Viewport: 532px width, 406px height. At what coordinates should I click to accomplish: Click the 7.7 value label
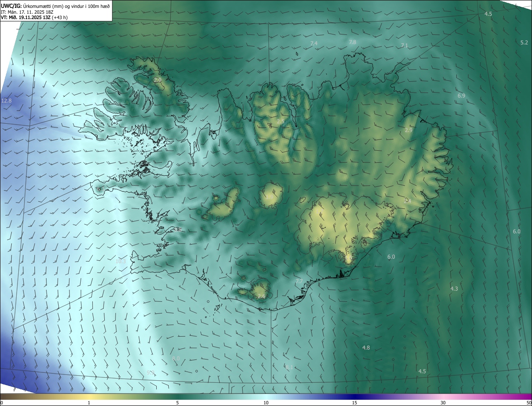tap(299, 281)
